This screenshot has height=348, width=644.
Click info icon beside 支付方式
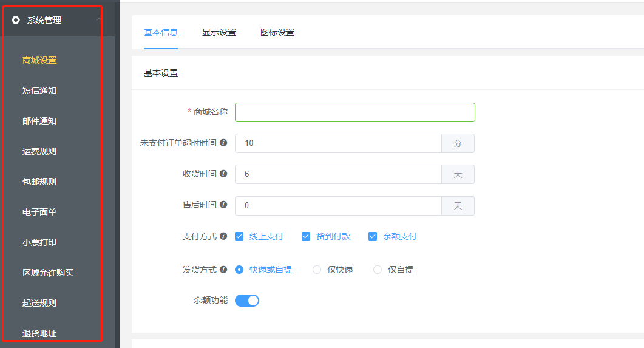point(223,236)
